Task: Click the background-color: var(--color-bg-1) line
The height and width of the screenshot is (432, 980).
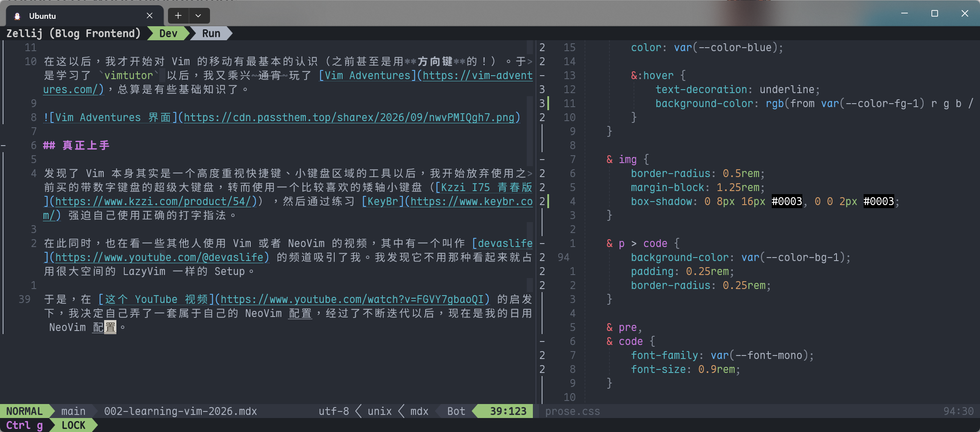Action: [x=740, y=257]
